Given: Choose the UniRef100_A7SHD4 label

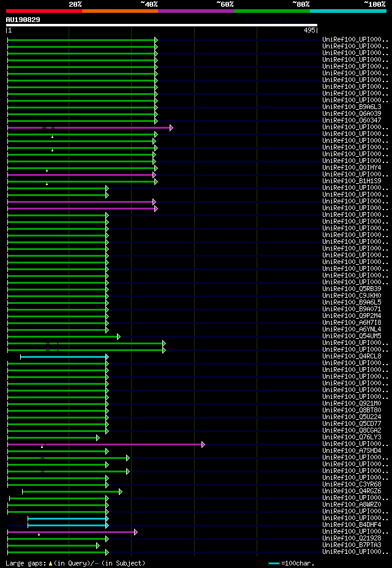Looking at the screenshot, I should point(352,451).
